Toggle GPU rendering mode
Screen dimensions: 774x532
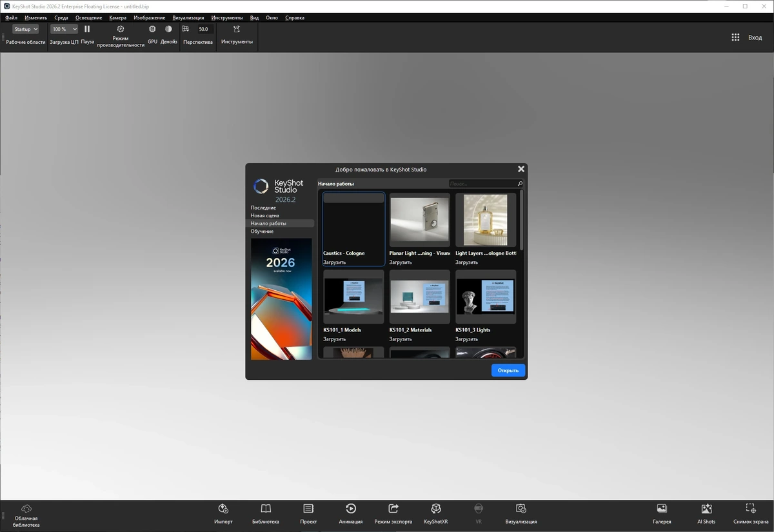[x=152, y=29]
